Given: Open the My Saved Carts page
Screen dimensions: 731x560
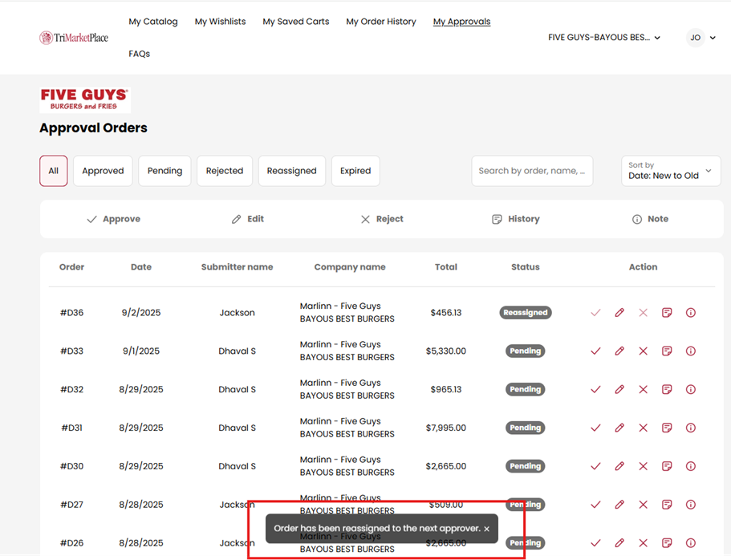Looking at the screenshot, I should 296,22.
